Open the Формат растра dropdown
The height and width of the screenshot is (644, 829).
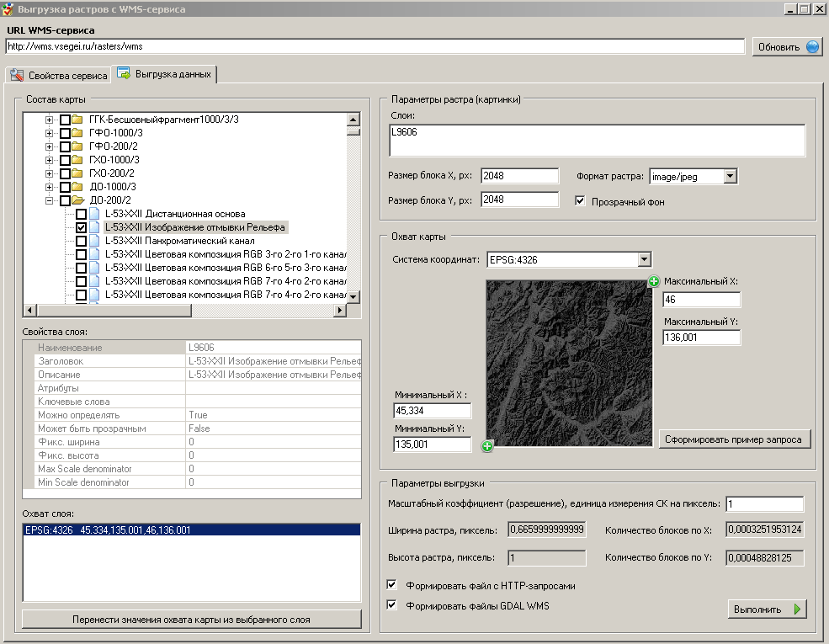click(x=730, y=177)
